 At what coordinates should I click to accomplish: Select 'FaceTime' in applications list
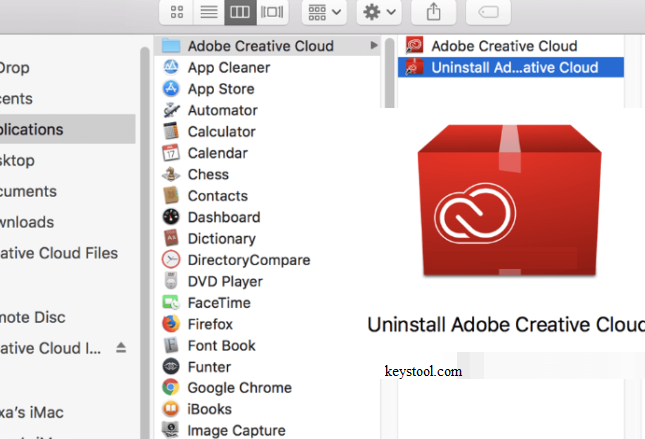219,303
